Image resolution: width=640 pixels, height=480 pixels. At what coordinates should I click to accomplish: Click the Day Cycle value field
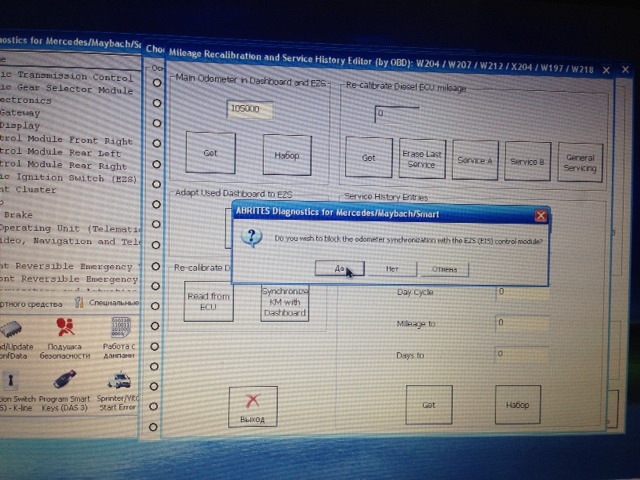click(522, 293)
